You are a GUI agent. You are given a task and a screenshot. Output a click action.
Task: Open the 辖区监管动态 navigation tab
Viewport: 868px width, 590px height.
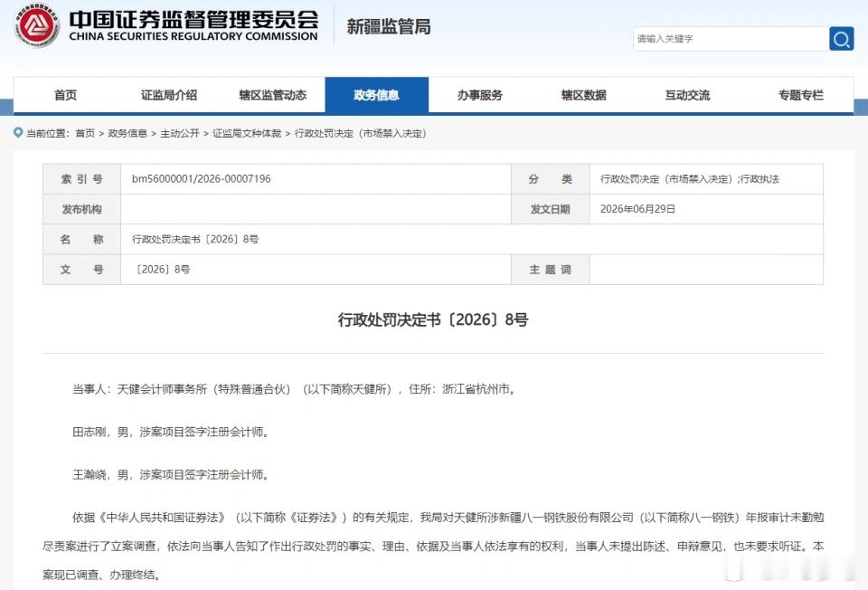[x=272, y=95]
